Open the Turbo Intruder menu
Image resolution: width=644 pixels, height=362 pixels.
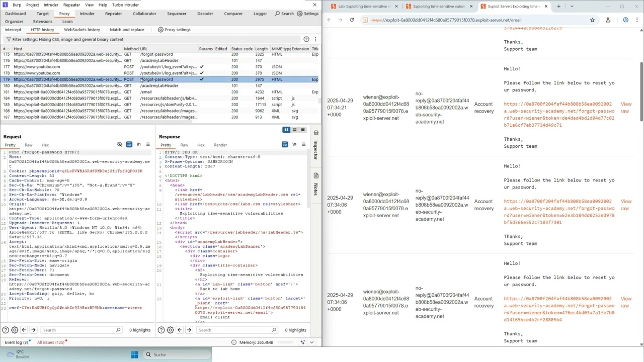(125, 5)
